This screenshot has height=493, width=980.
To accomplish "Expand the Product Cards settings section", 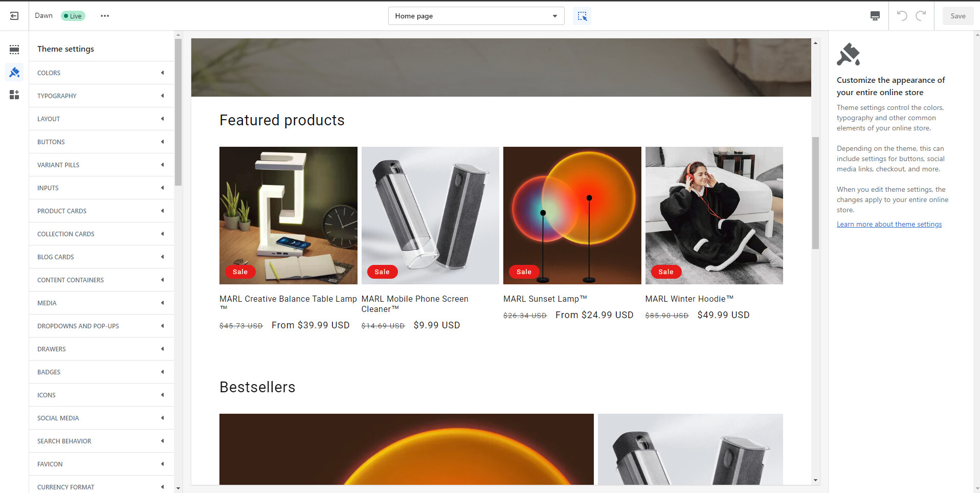I will tap(101, 211).
